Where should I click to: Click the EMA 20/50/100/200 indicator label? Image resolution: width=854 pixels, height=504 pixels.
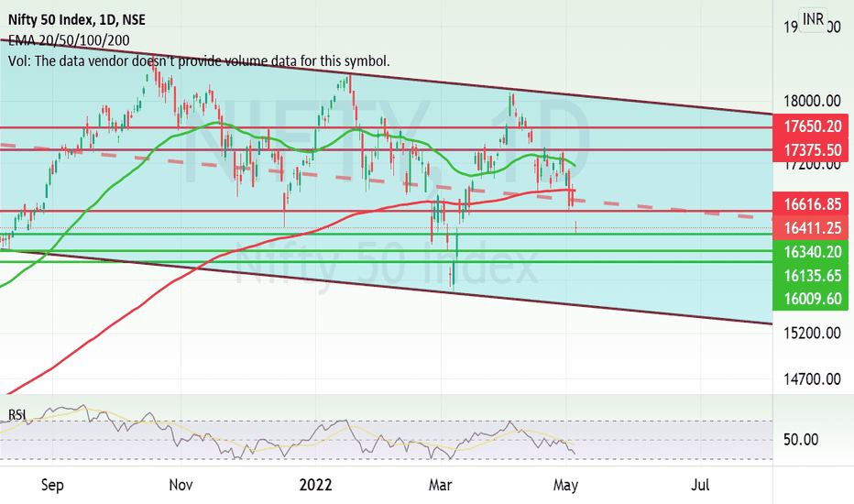[x=69, y=40]
